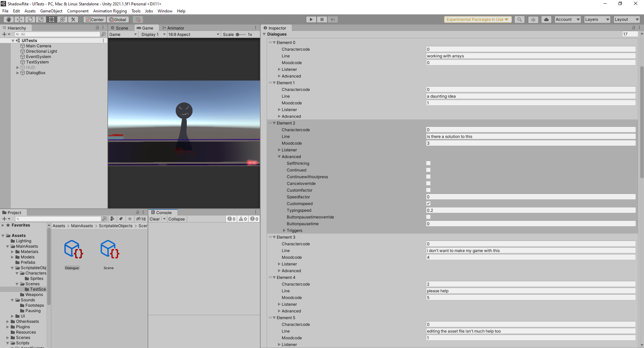The width and height of the screenshot is (644, 348).
Task: Open Unity cloud collaboration services
Action: click(x=546, y=19)
